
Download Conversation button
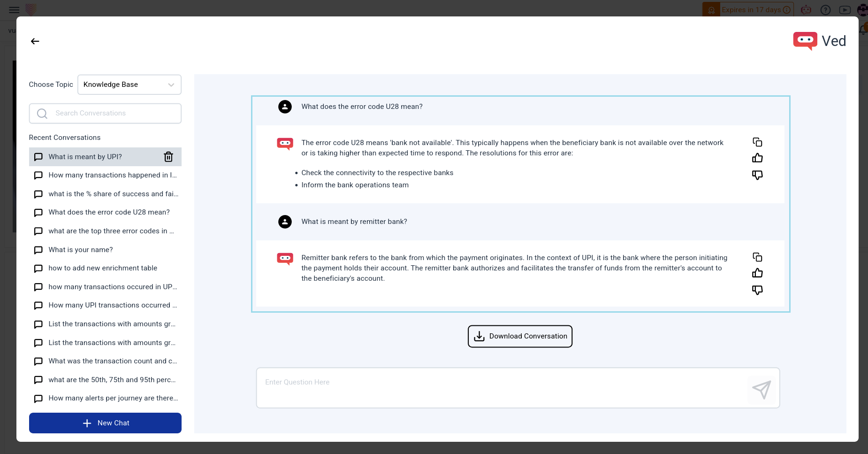[x=520, y=336]
